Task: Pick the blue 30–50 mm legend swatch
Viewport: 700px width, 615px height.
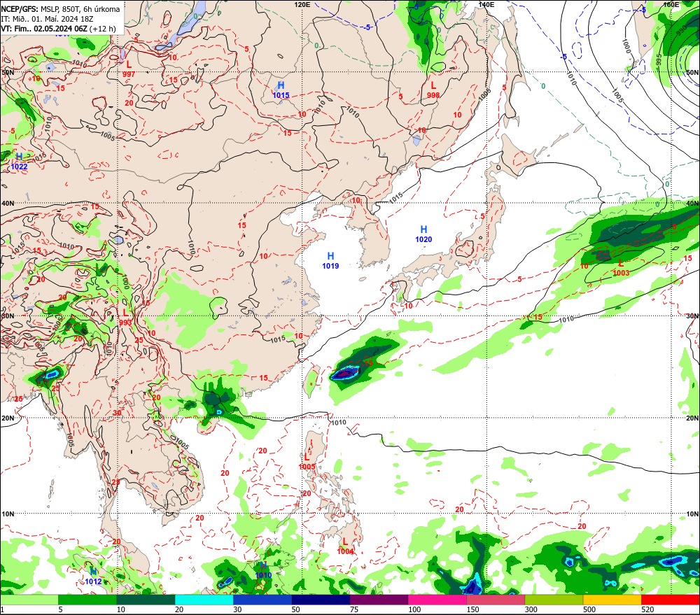Action: pos(262,600)
